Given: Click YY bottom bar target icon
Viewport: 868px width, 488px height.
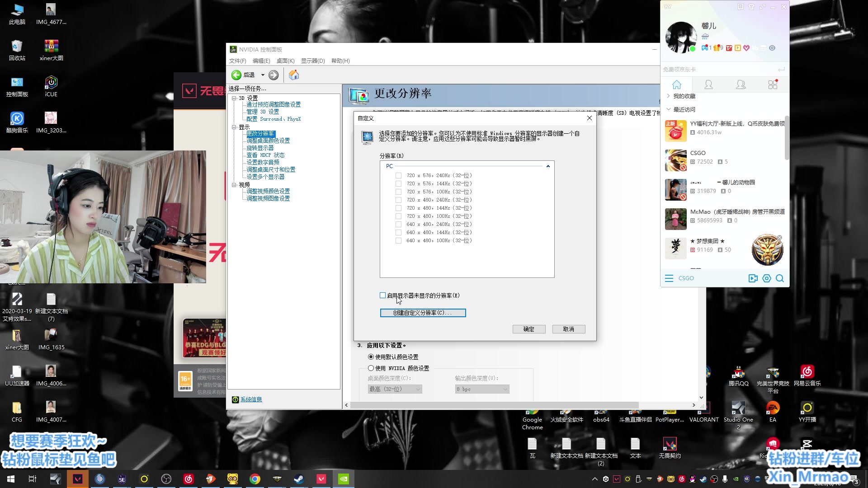Looking at the screenshot, I should tap(767, 278).
